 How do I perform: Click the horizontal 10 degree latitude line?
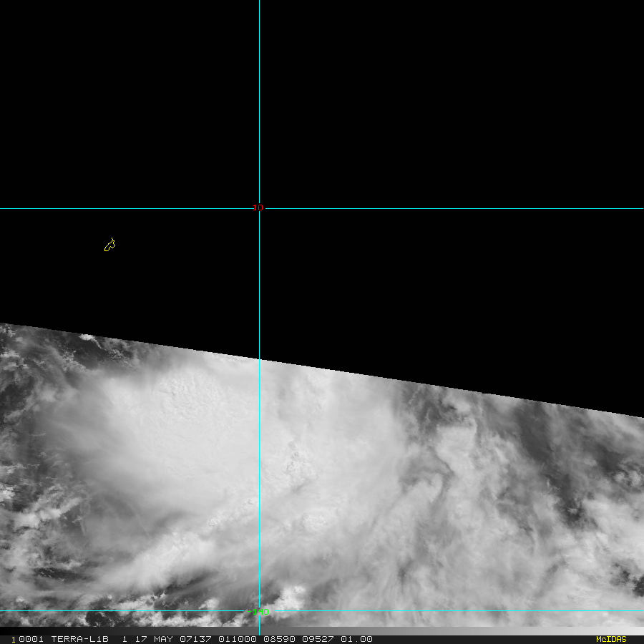(452, 209)
